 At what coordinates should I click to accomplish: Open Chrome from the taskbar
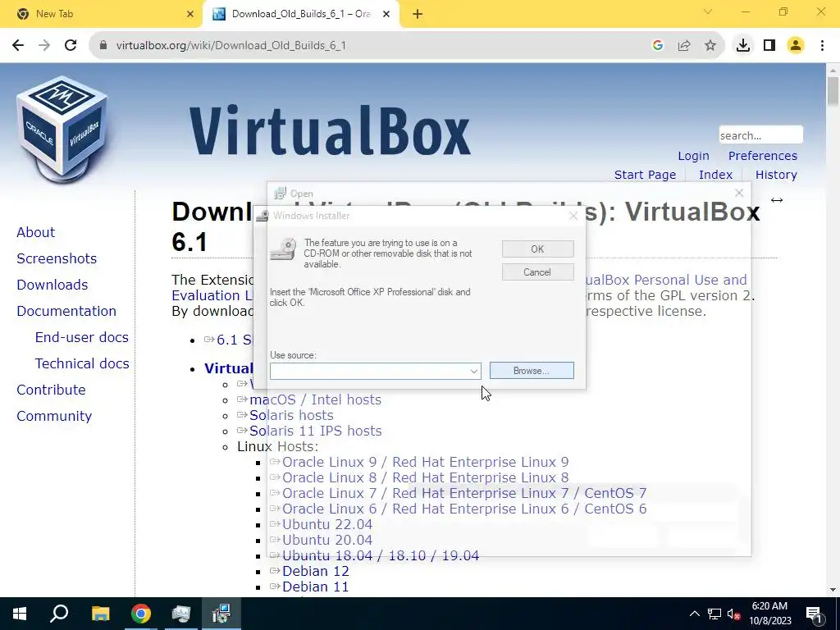click(x=140, y=614)
